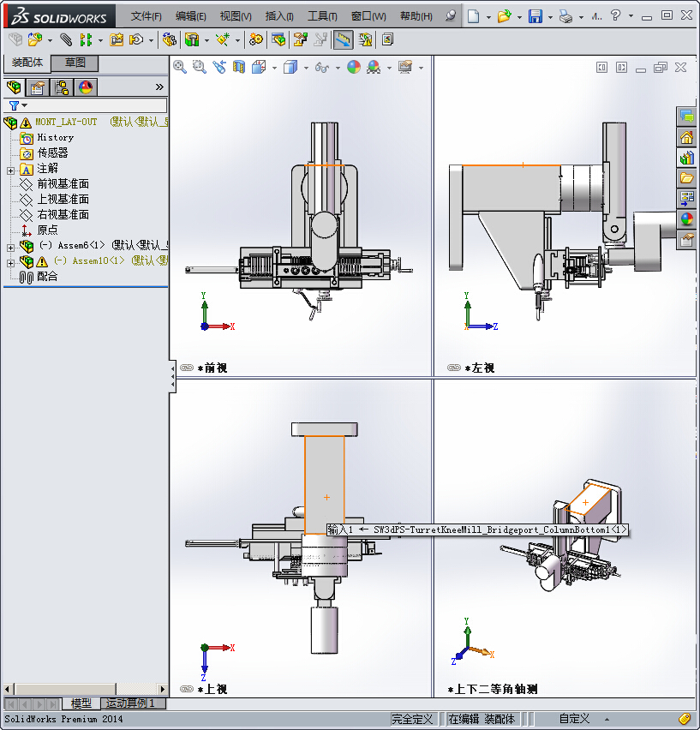Image resolution: width=700 pixels, height=730 pixels.
Task: Open the PropertyManager tab icon
Action: [x=38, y=87]
